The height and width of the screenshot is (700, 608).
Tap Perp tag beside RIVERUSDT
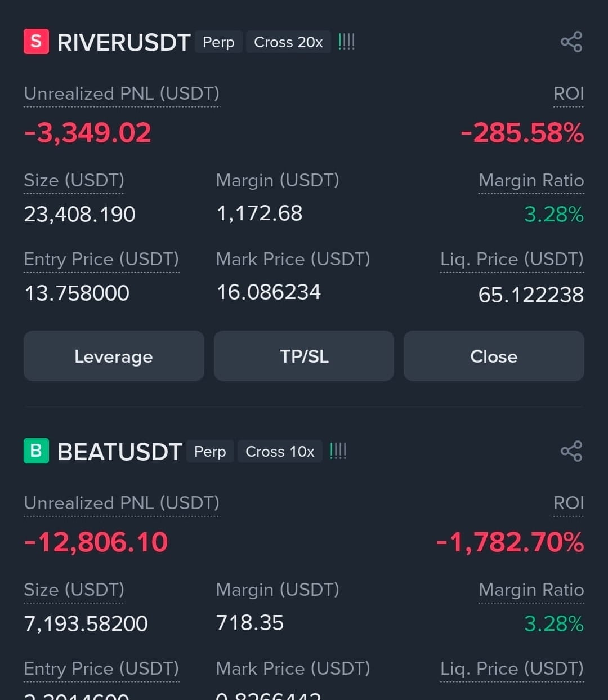pyautogui.click(x=218, y=42)
